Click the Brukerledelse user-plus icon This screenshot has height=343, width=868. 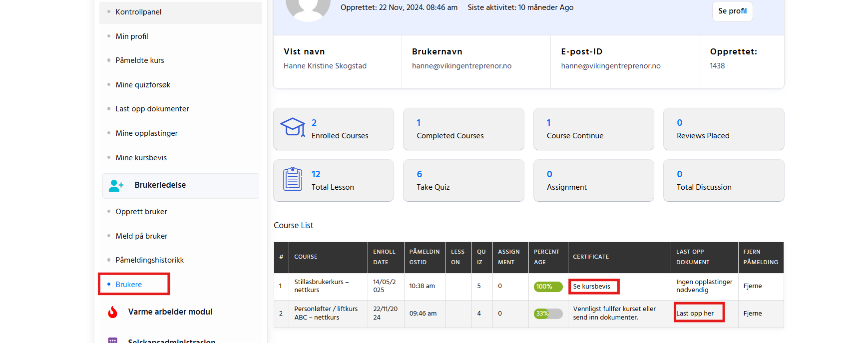pos(116,186)
